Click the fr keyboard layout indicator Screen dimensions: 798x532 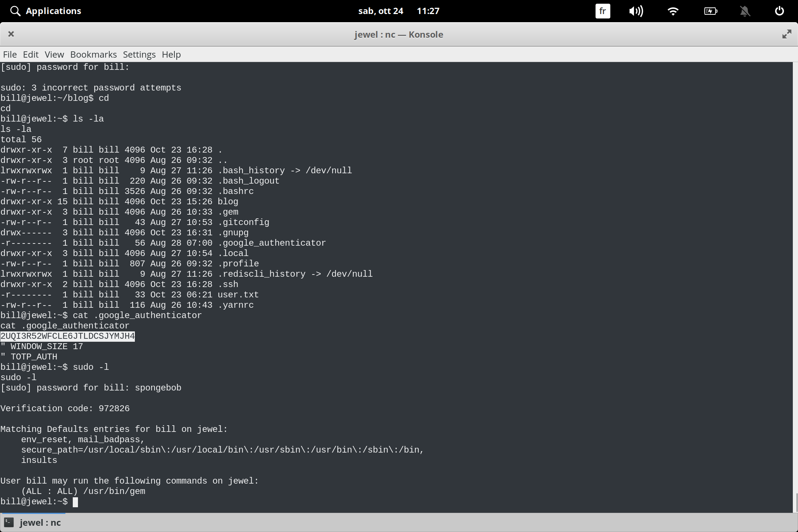tap(602, 11)
